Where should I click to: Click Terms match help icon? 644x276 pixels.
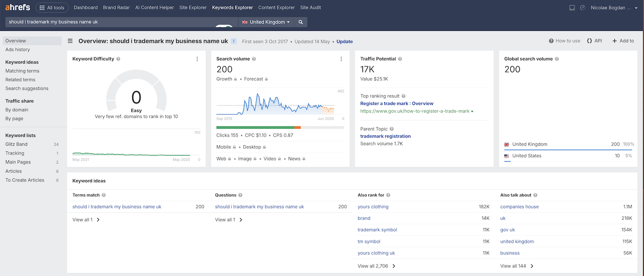click(x=104, y=195)
